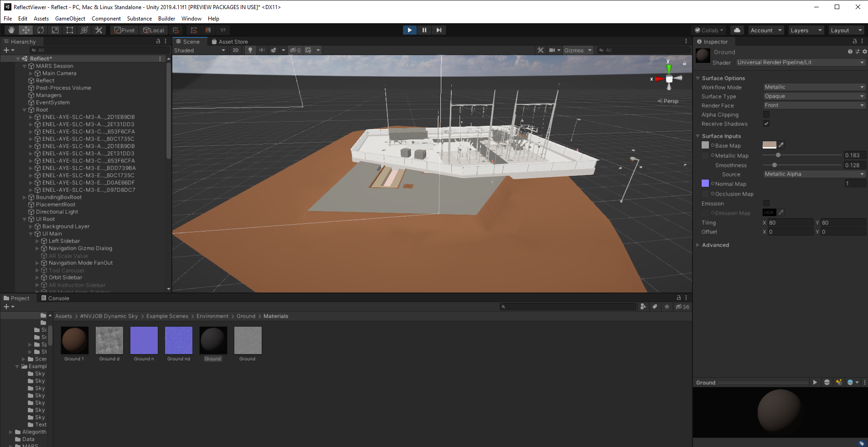Toggle scene audio speaker icon
868x447 pixels.
coord(262,50)
